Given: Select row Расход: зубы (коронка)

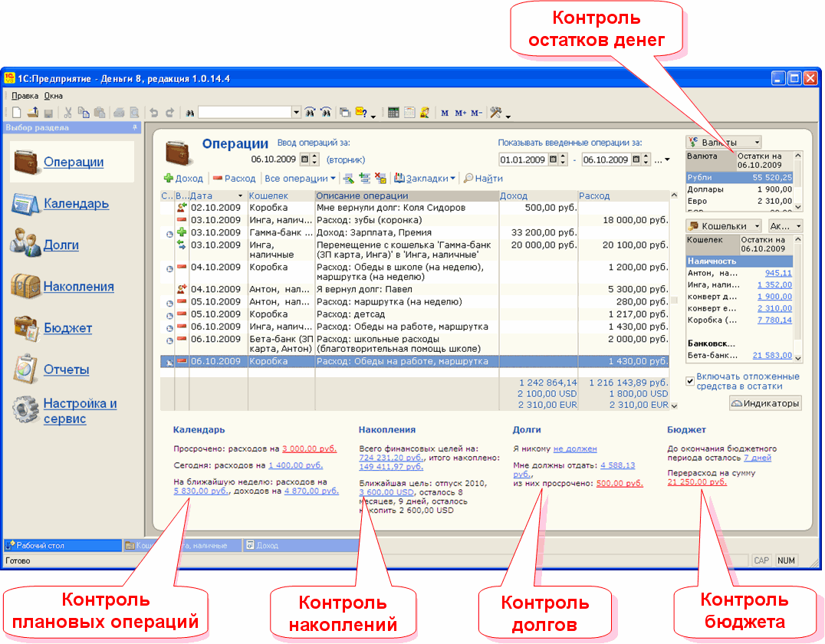Looking at the screenshot, I should (415, 220).
